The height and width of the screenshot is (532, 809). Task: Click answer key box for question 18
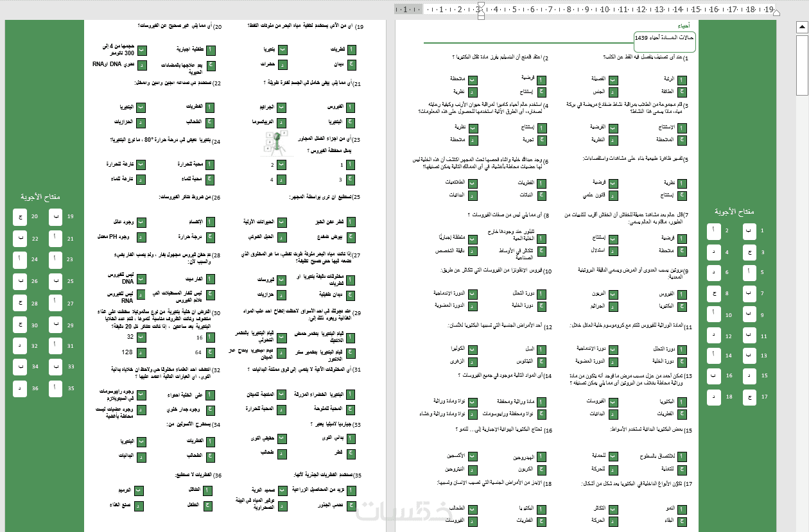[x=713, y=397]
